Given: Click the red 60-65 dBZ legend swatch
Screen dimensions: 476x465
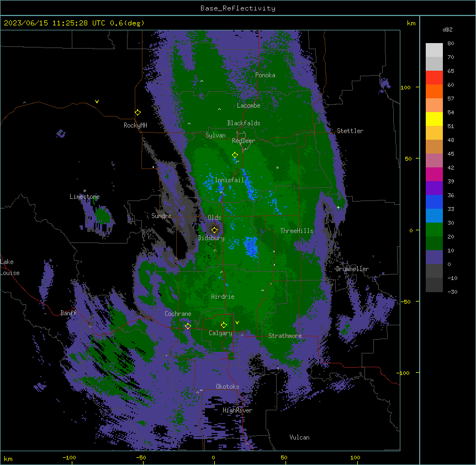Looking at the screenshot, I should point(434,77).
